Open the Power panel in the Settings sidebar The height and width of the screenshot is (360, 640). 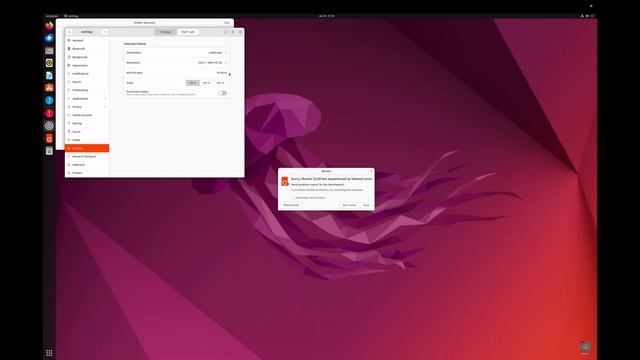tap(87, 140)
